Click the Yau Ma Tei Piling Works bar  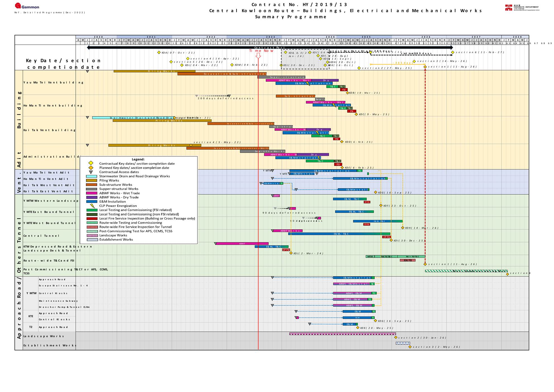click(x=154, y=71)
